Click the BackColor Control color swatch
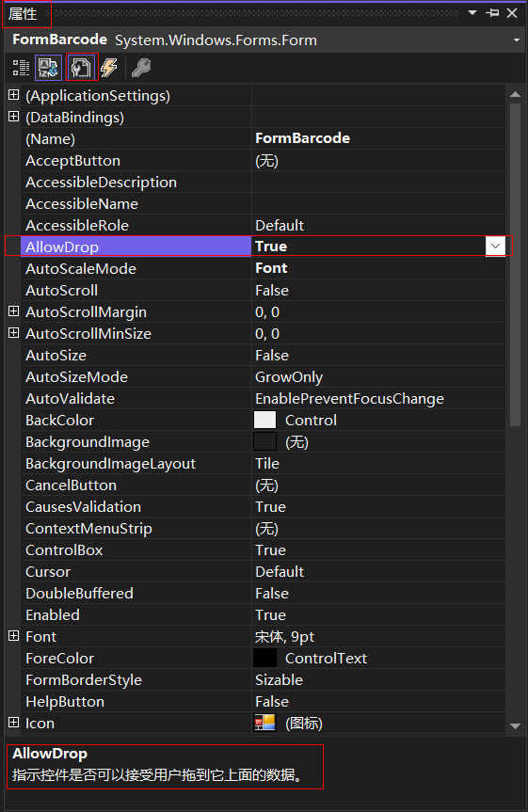Image resolution: width=528 pixels, height=812 pixels. (x=264, y=420)
